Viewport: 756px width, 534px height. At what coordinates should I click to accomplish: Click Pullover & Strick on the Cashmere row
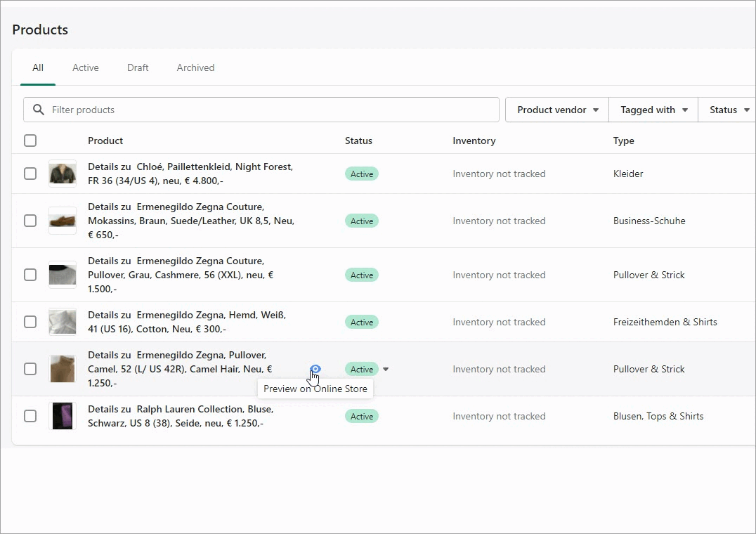coord(649,275)
